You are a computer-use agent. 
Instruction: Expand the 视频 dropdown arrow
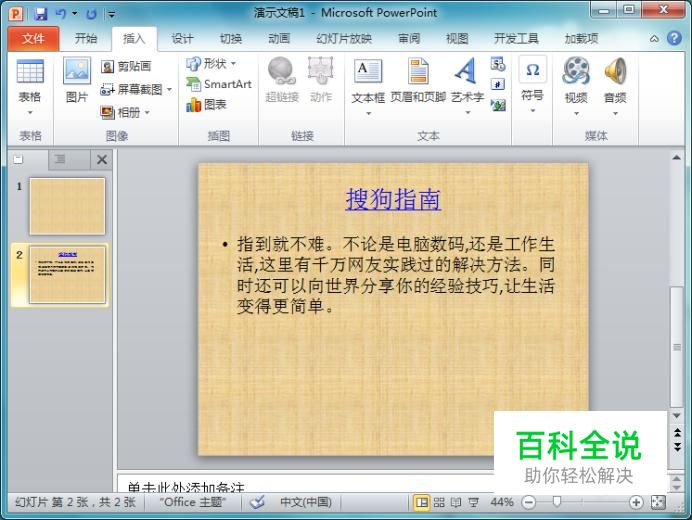[x=576, y=114]
